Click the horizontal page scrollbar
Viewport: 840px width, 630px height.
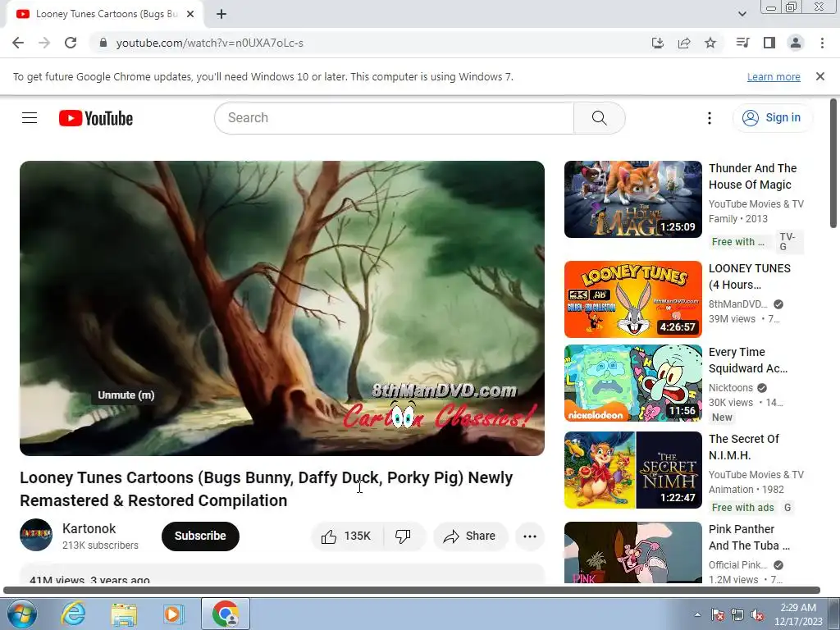[412, 591]
